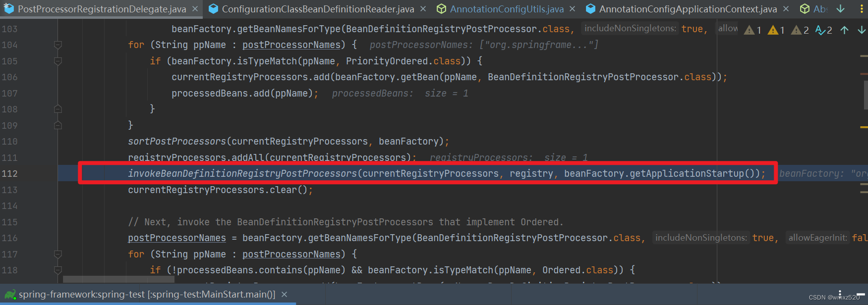This screenshot has width=868, height=305.
Task: Close AnnotationConfigUtils.java tab
Action: tap(573, 9)
